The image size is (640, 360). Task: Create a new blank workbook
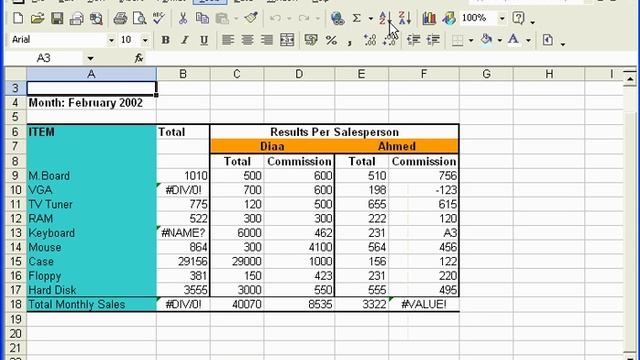click(18, 18)
